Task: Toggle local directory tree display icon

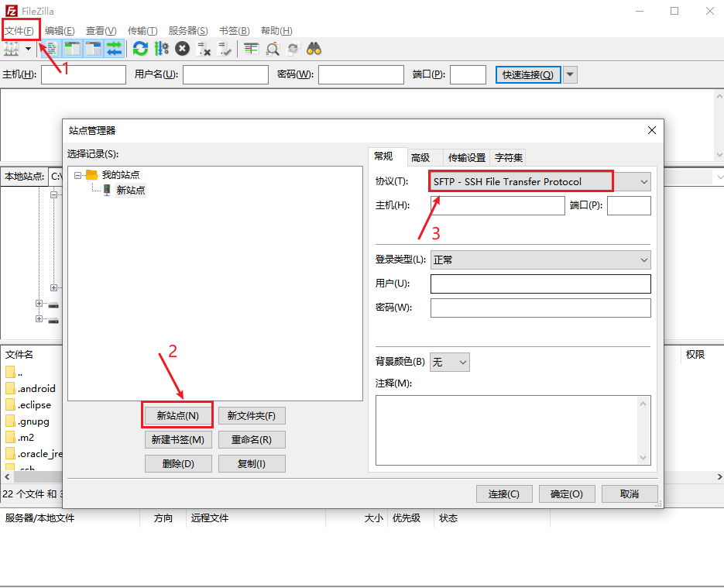Action: coord(73,49)
